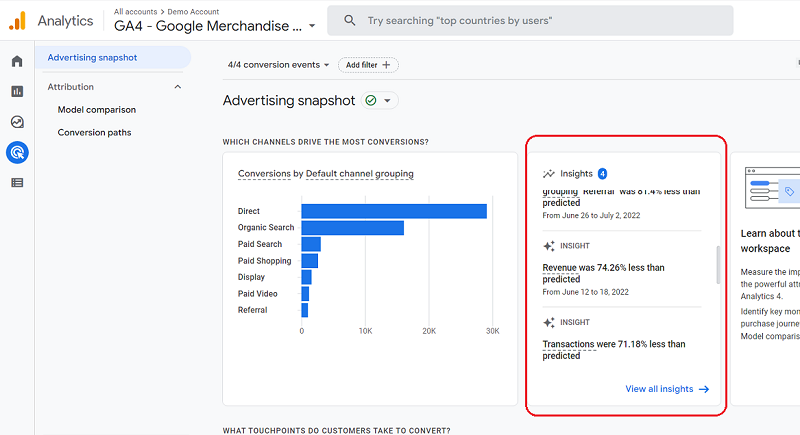This screenshot has width=800, height=435.
Task: Open the Home icon in left rail
Action: [x=17, y=61]
